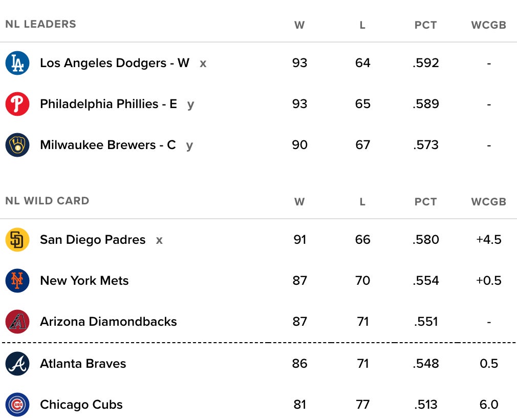Click the WCGB column header under NL Wild Card
This screenshot has width=517, height=420.
click(x=488, y=202)
